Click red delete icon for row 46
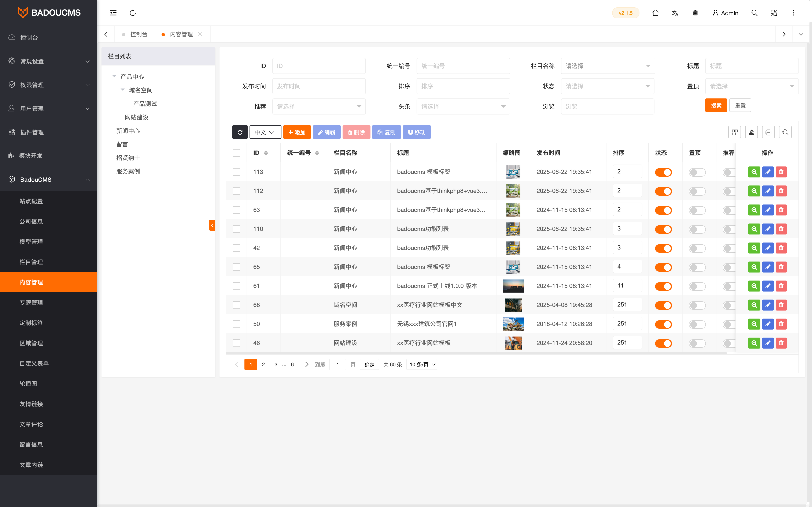This screenshot has width=812, height=507. (781, 343)
